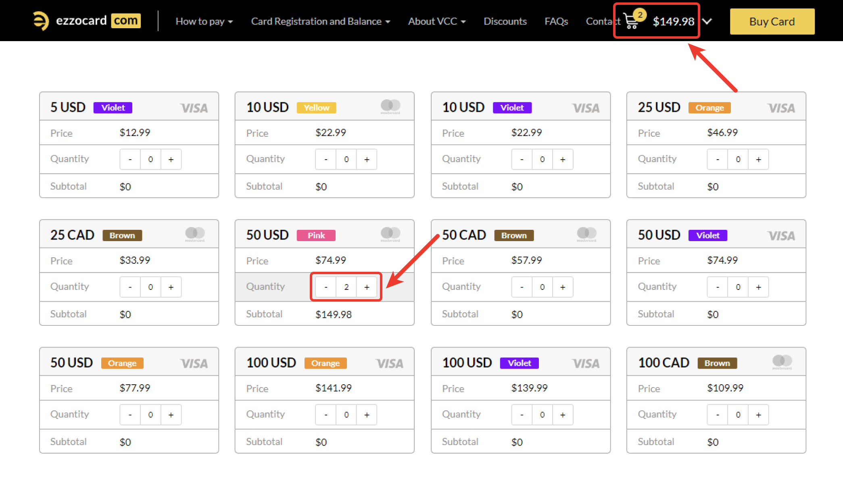Click the cart total $149.98
This screenshot has height=504, width=843.
pos(673,21)
